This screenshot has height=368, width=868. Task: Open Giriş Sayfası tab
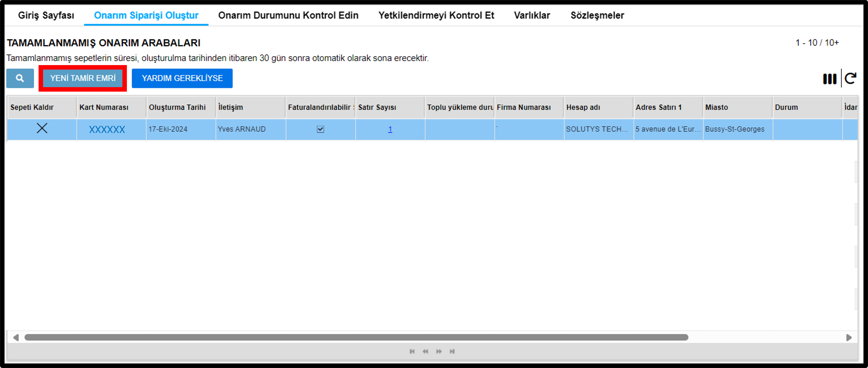46,15
